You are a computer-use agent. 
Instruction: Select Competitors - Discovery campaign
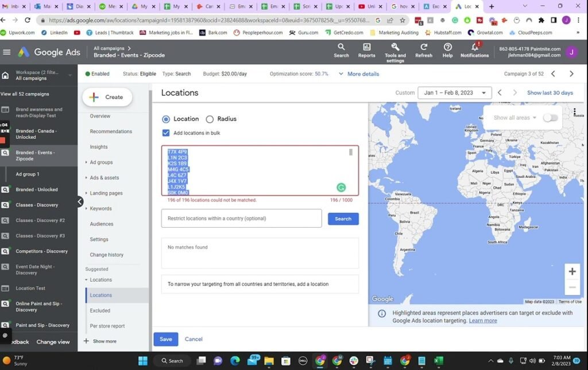point(41,251)
